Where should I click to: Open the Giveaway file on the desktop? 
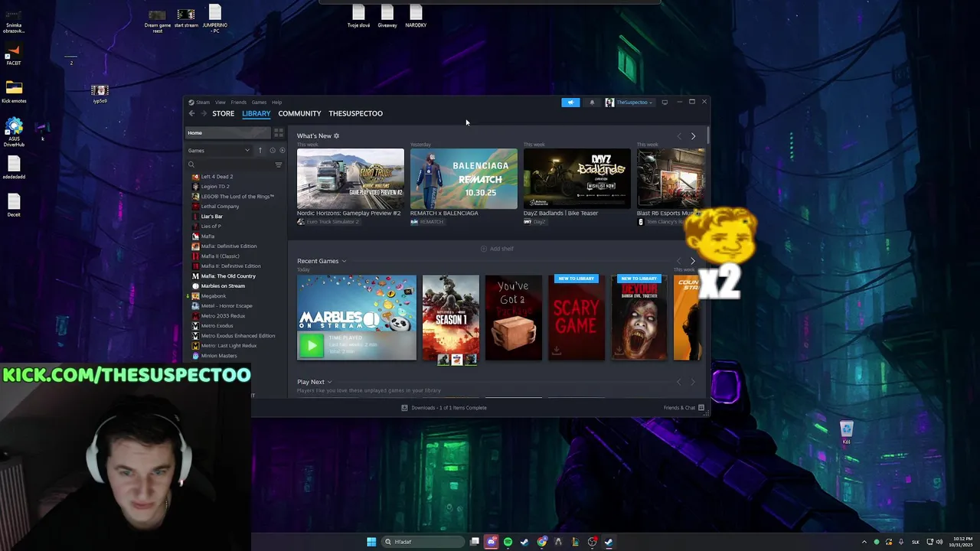point(387,16)
